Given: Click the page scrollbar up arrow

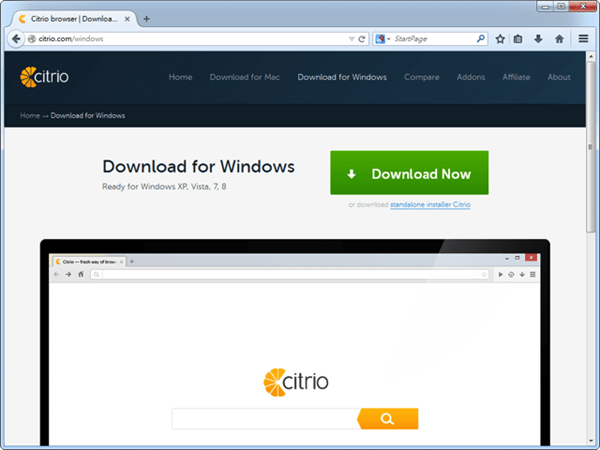Looking at the screenshot, I should pyautogui.click(x=591, y=57).
